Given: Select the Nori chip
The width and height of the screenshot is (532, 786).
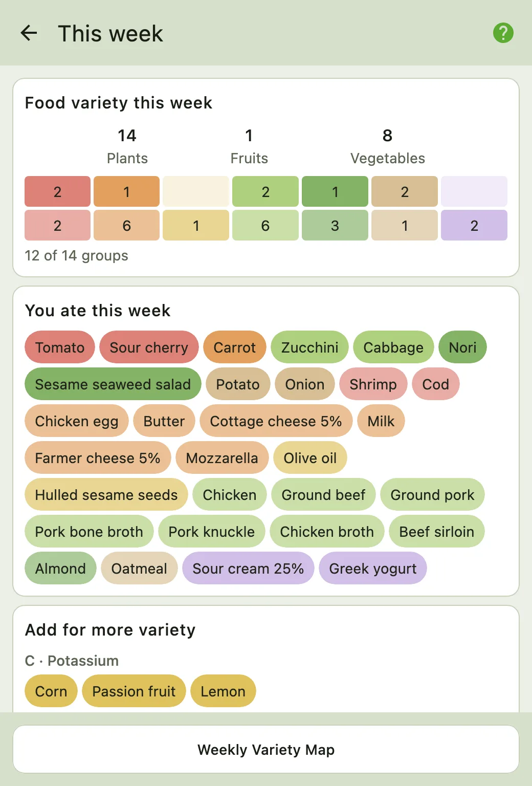Looking at the screenshot, I should point(462,347).
